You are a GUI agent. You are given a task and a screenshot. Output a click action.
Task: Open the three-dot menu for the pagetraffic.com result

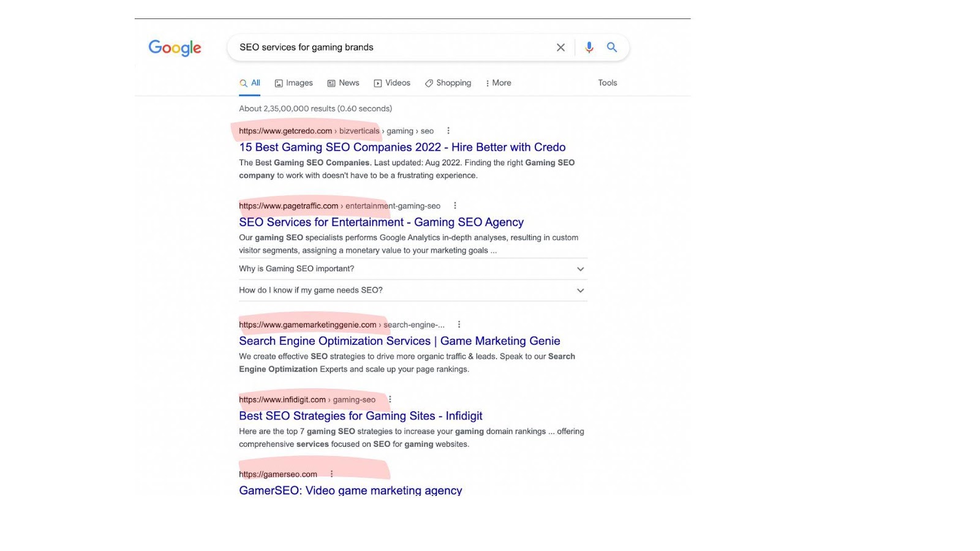coord(455,206)
